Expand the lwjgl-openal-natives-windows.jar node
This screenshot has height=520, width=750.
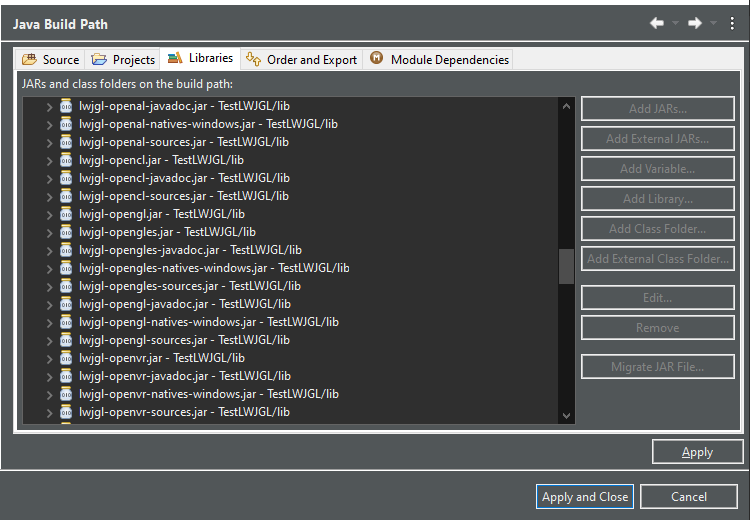(49, 125)
